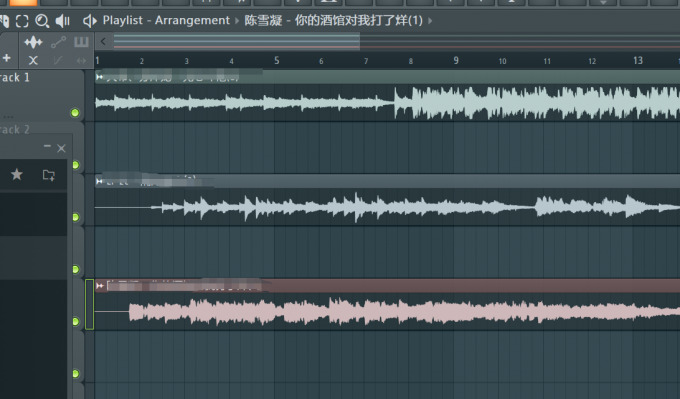Image resolution: width=680 pixels, height=399 pixels.
Task: Select the fullscreen selection tool icon
Action: (22, 21)
